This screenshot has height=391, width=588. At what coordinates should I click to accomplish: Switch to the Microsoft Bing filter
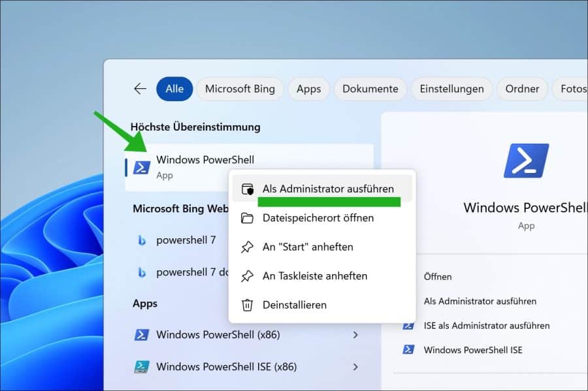(240, 89)
